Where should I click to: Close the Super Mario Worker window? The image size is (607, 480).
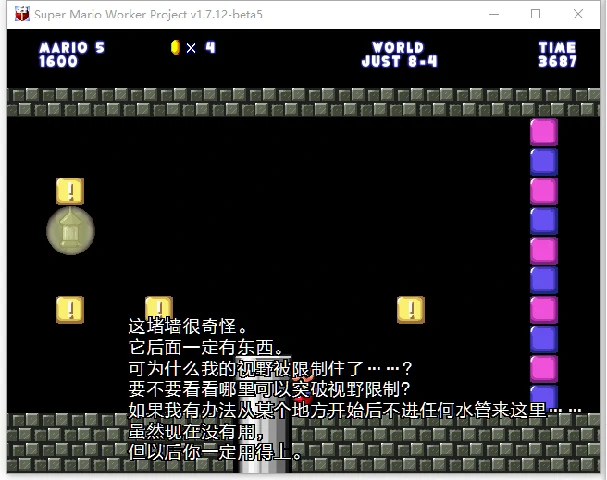(x=578, y=14)
